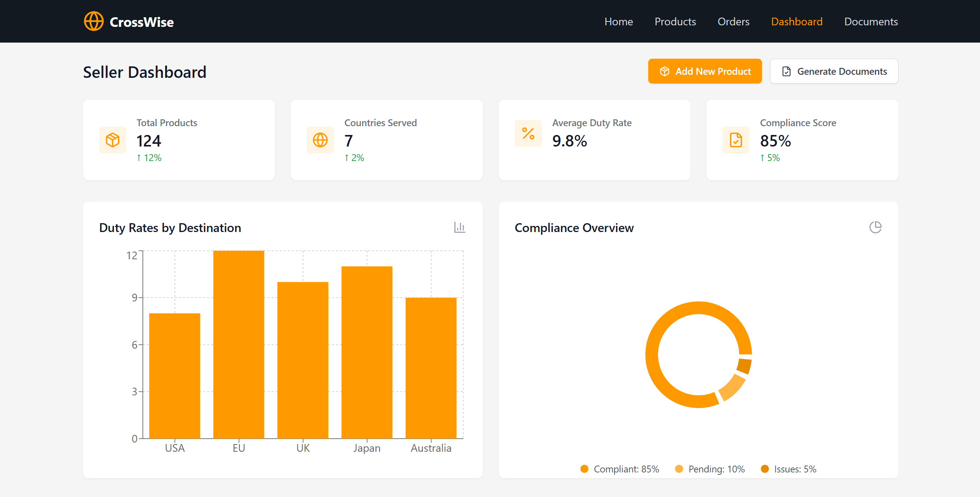Viewport: 980px width, 497px height.
Task: Click the Add New Product button
Action: pyautogui.click(x=705, y=71)
